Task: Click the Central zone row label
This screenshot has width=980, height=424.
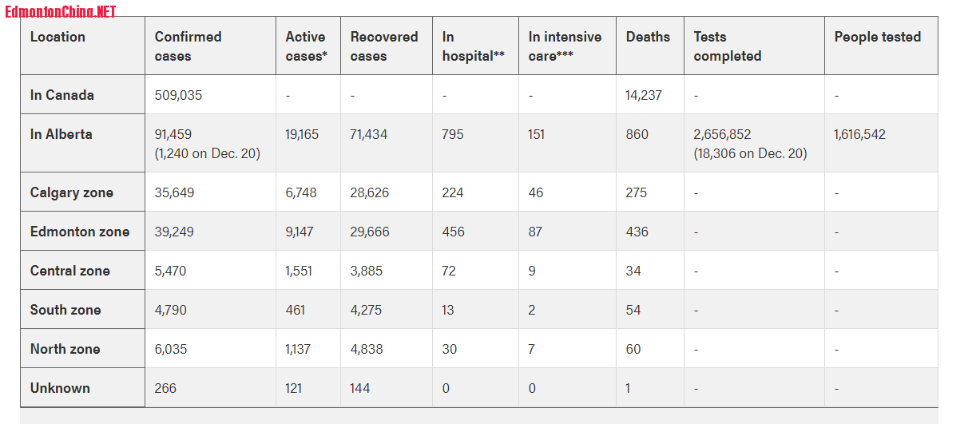Action: coord(70,271)
